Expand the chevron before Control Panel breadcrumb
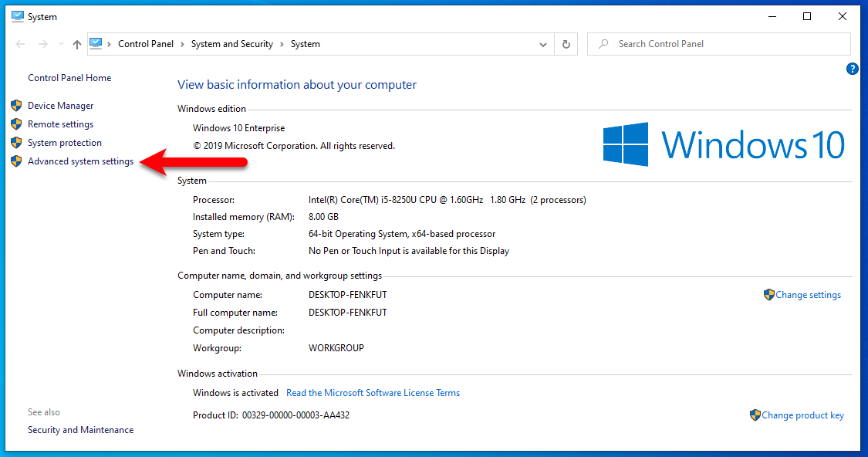The height and width of the screenshot is (457, 868). click(109, 44)
